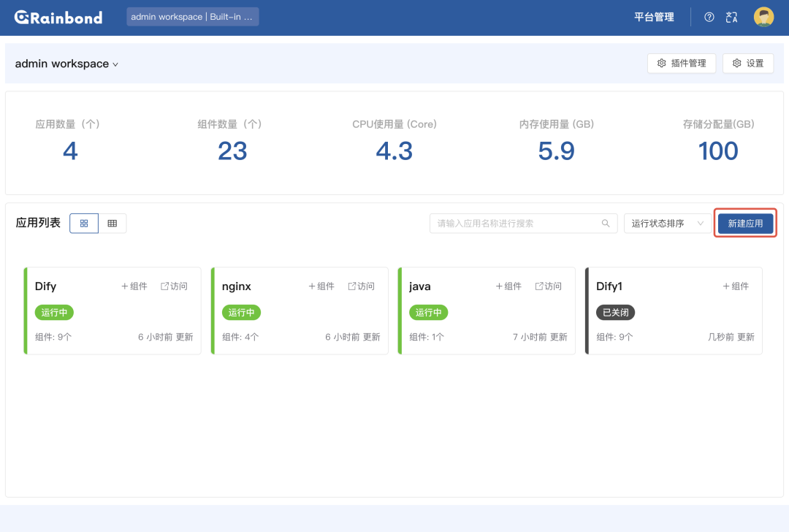
Task: Click the Dify1 已关闭 status badge
Action: (x=616, y=313)
